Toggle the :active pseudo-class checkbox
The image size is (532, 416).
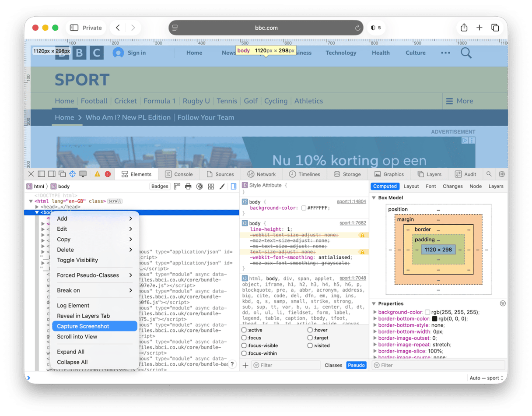click(244, 330)
